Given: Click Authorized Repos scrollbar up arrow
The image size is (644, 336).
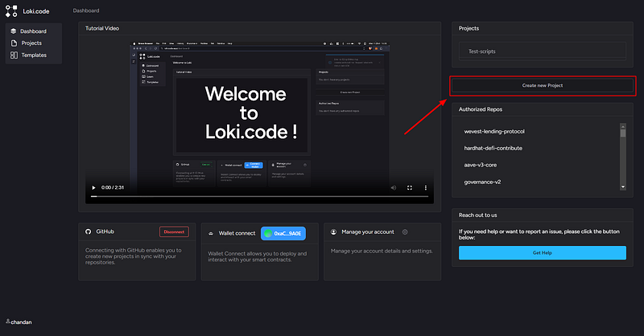Looking at the screenshot, I should pos(623,126).
